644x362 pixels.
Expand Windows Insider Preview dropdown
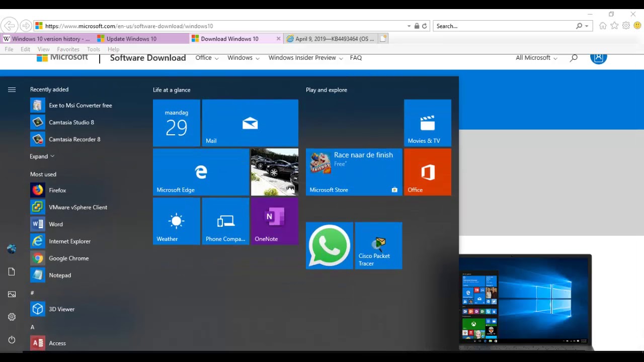pyautogui.click(x=305, y=58)
